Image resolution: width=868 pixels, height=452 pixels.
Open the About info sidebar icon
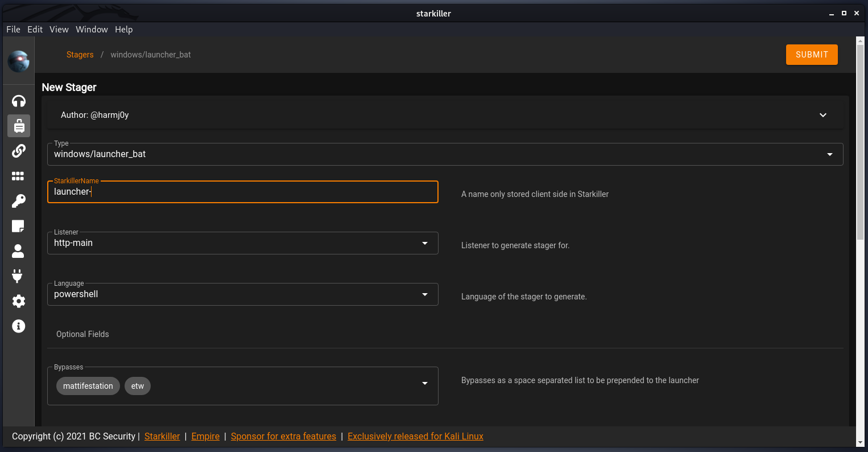click(19, 326)
